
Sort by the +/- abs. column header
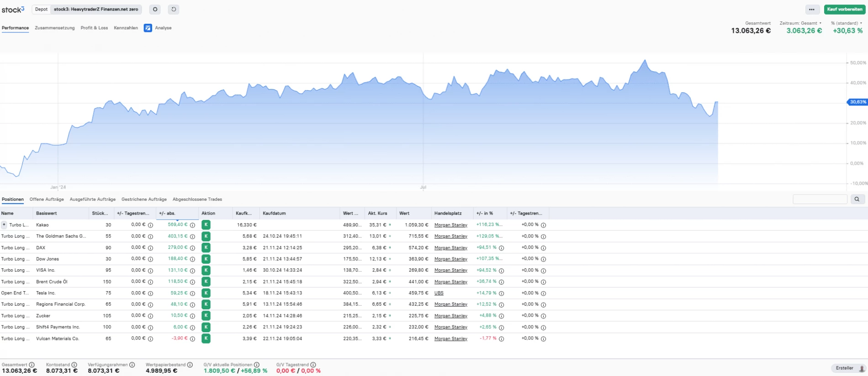pos(167,213)
